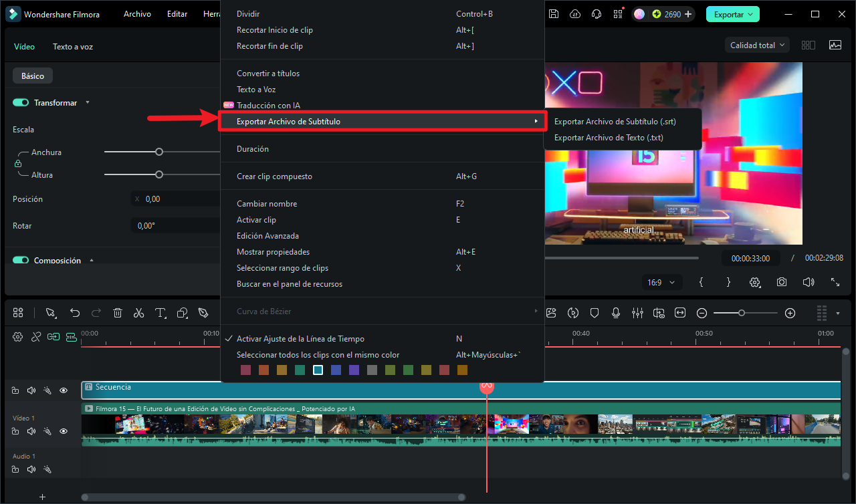Hide the Vídeo 1 track
Screen dimensions: 856x504
(x=64, y=431)
